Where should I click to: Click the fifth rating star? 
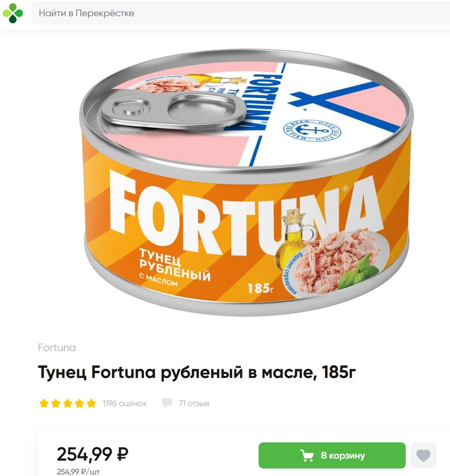[x=92, y=403]
